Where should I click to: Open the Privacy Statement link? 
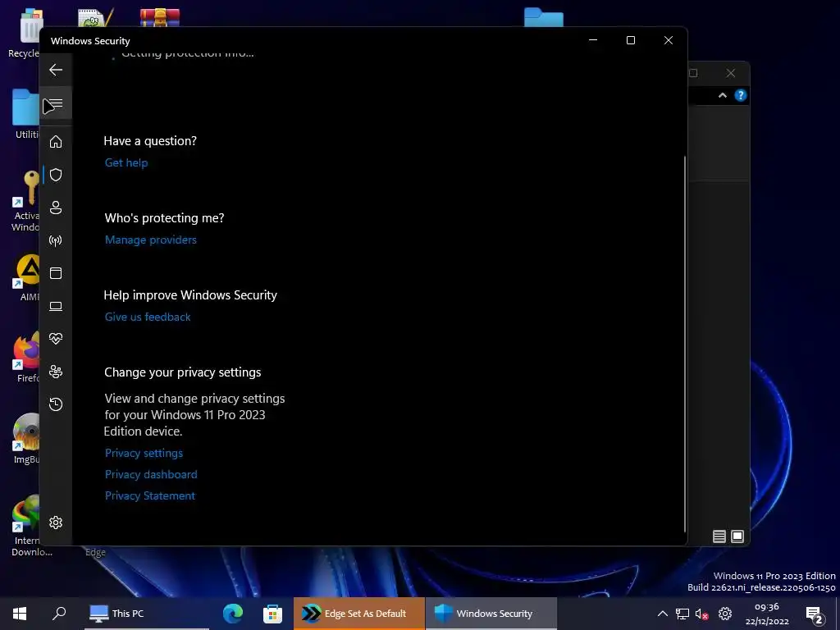150,496
